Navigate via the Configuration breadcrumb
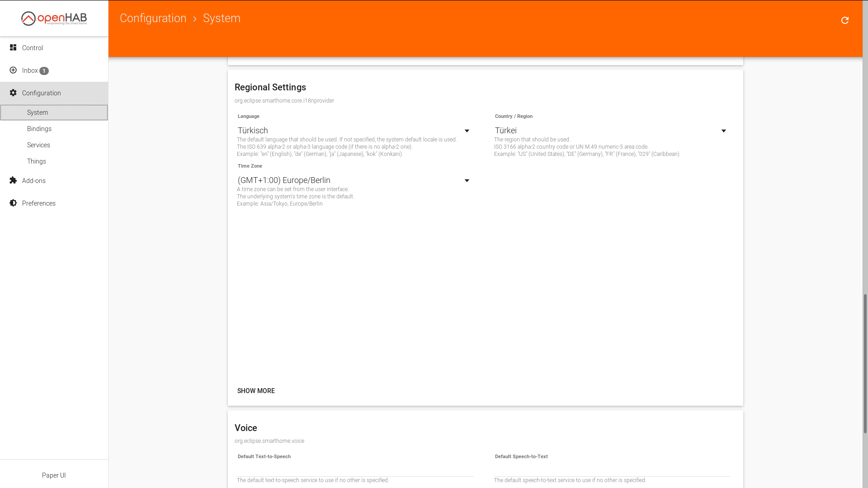Screen dimensions: 868x488 153,18
